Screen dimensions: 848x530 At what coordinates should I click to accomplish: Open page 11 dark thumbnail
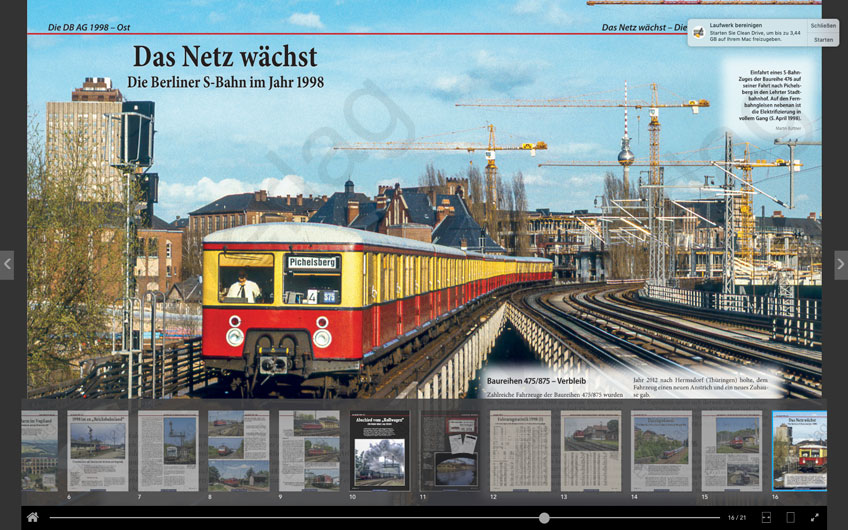coord(450,450)
